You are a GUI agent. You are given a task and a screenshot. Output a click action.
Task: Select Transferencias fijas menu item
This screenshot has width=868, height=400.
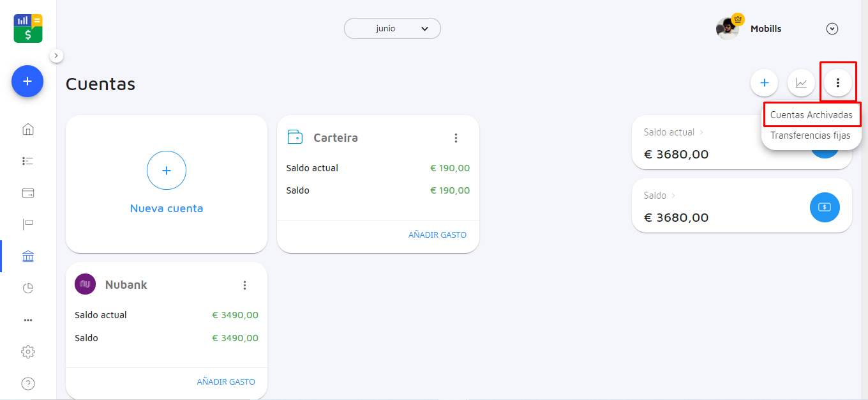click(x=810, y=135)
